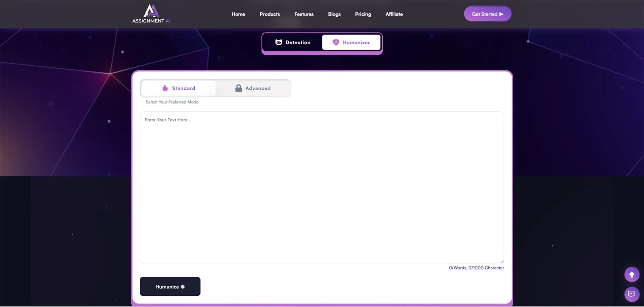Open the Features nav item
644x307 pixels.
[304, 14]
